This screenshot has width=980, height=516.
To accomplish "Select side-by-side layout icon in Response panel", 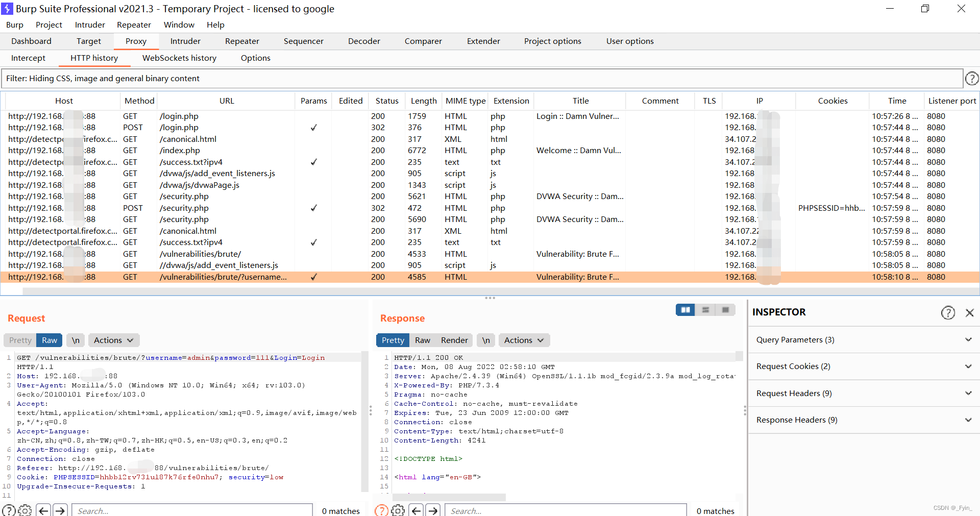I will (x=685, y=310).
